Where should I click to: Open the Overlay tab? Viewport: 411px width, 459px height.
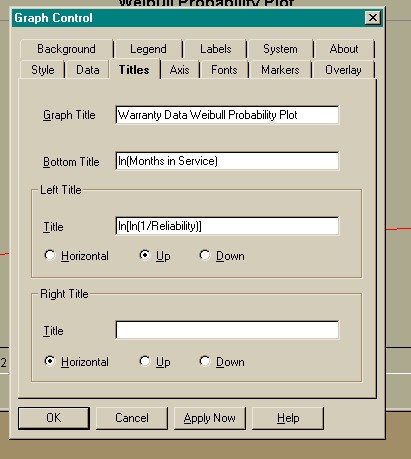[343, 70]
